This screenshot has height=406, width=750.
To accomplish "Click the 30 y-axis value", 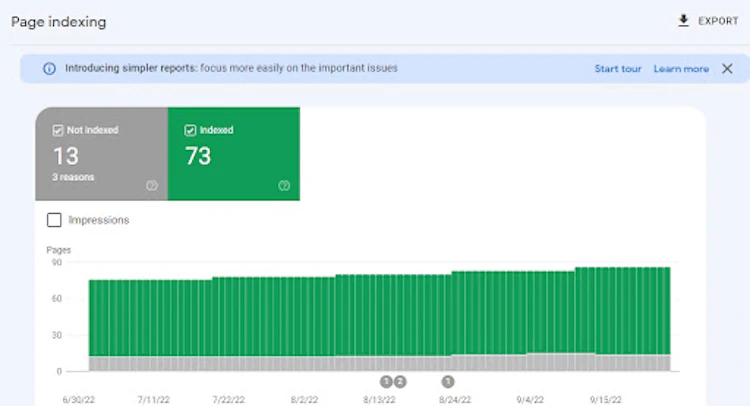I will (57, 335).
